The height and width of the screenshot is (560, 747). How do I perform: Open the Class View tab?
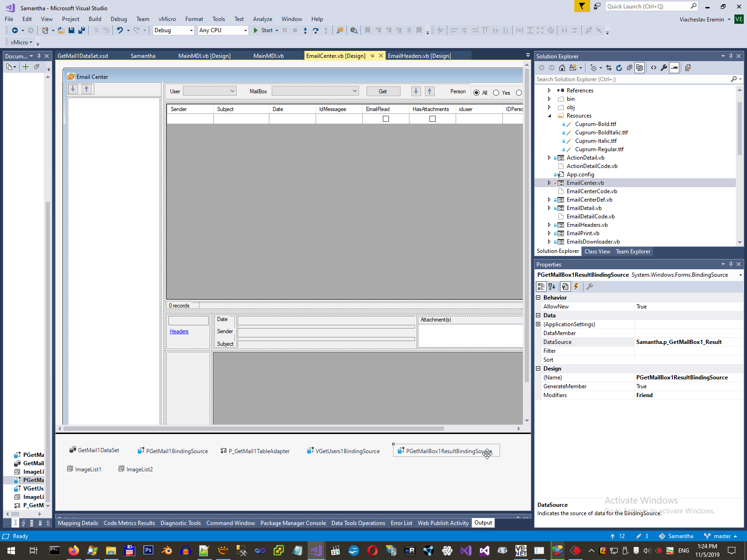click(x=597, y=252)
